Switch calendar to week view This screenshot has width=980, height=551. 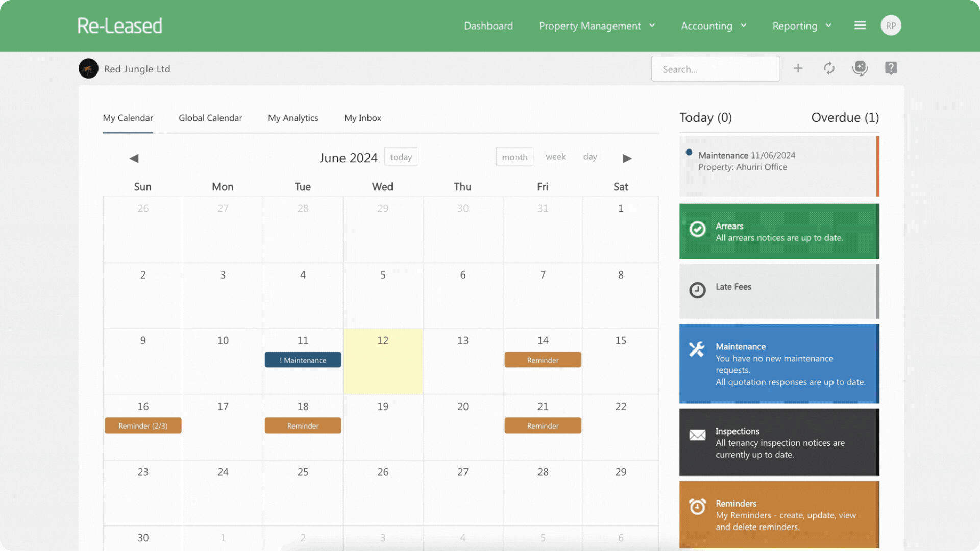pos(555,157)
